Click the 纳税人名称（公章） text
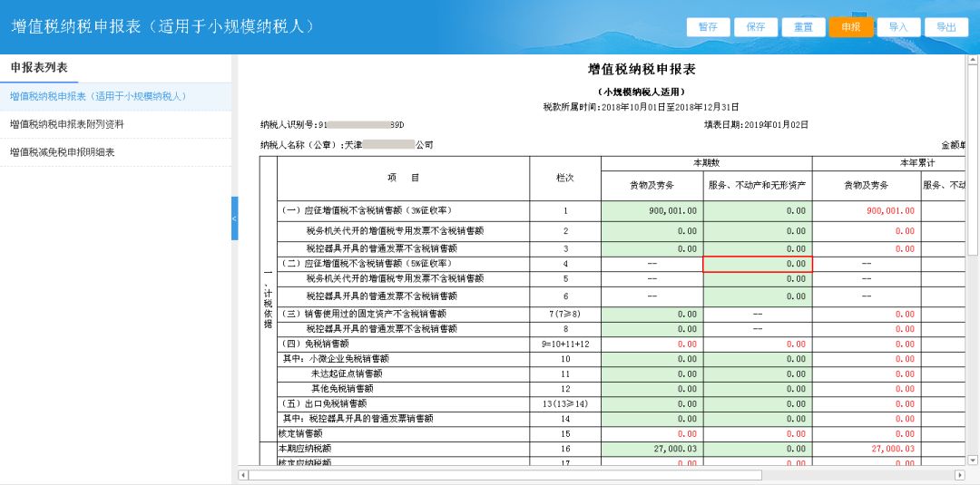This screenshot has width=980, height=485. (347, 145)
